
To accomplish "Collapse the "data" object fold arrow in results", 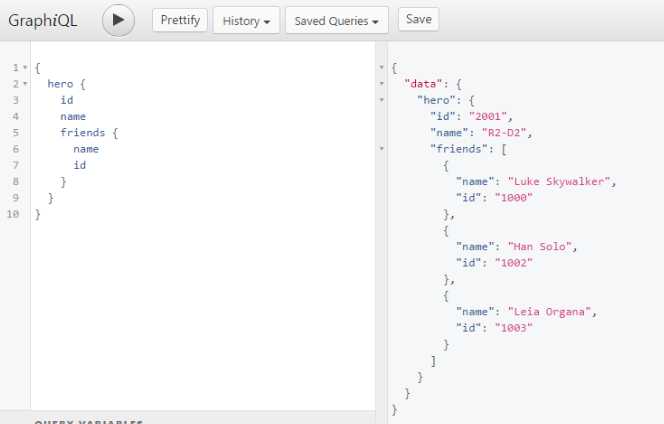I will 382,83.
